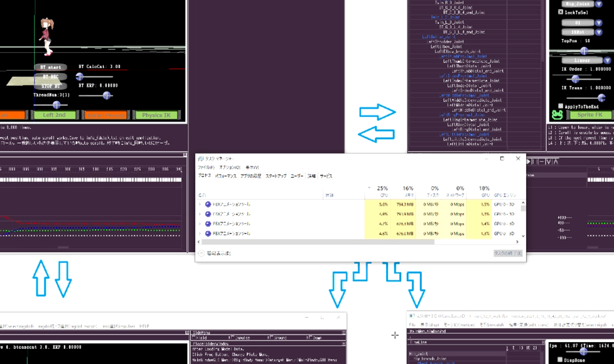This screenshot has height=364, width=614.
Task: Click the first FBX animation tool process icon
Action: tap(208, 205)
